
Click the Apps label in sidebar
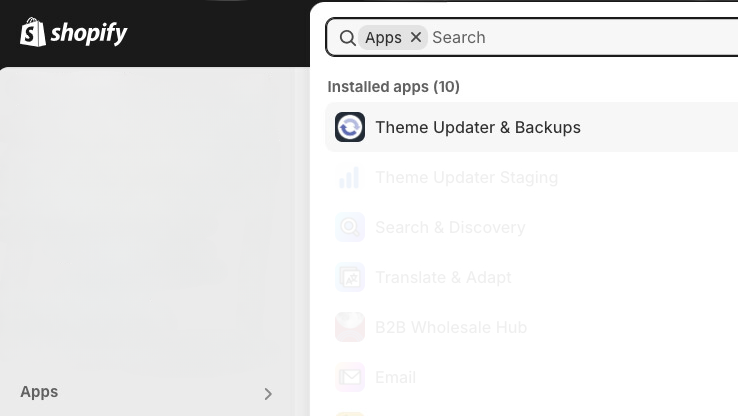[x=39, y=392]
